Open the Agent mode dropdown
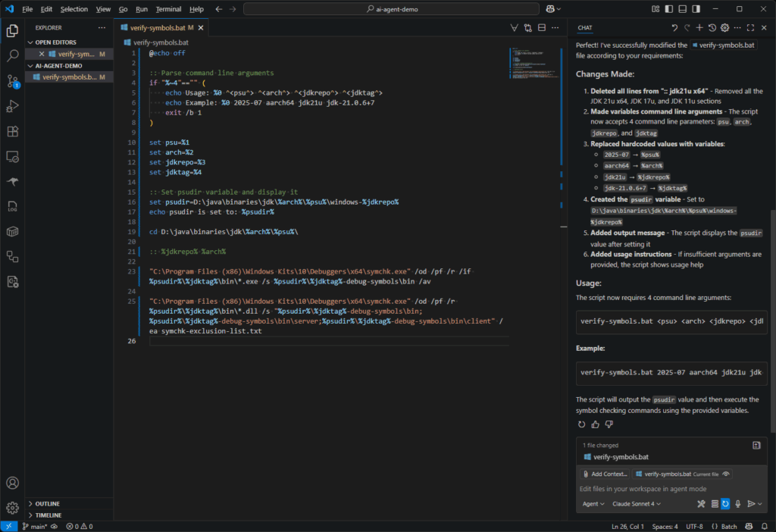Viewport: 776px width, 532px height. click(x=593, y=504)
